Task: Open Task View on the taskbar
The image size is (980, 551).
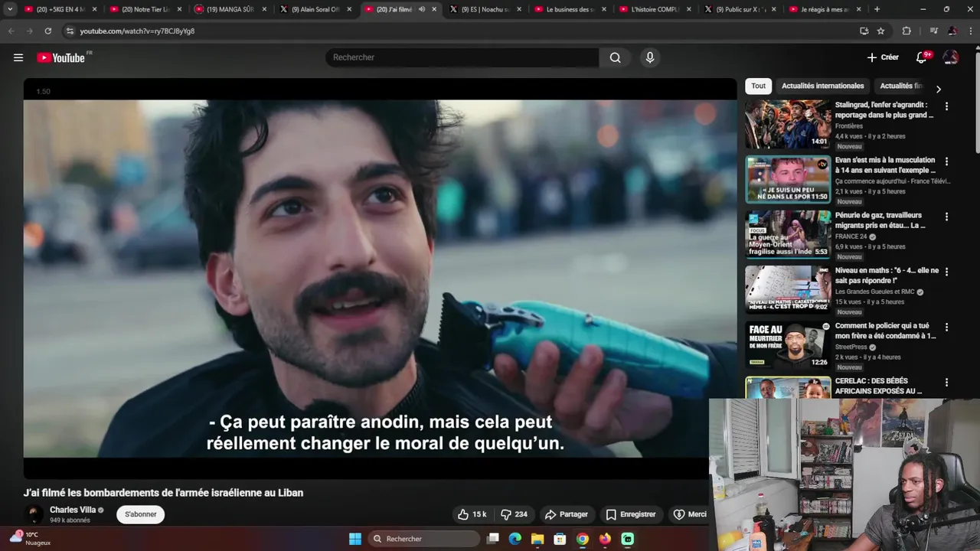Action: [493, 539]
